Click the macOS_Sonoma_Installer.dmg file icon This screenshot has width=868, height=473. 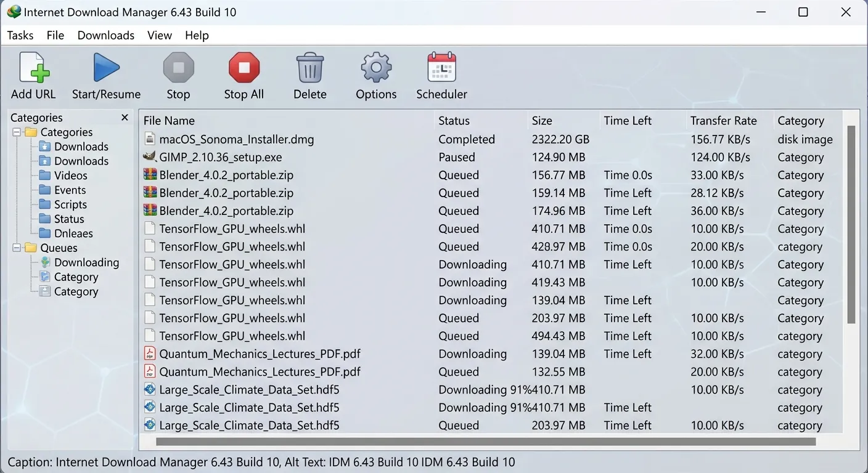tap(149, 139)
